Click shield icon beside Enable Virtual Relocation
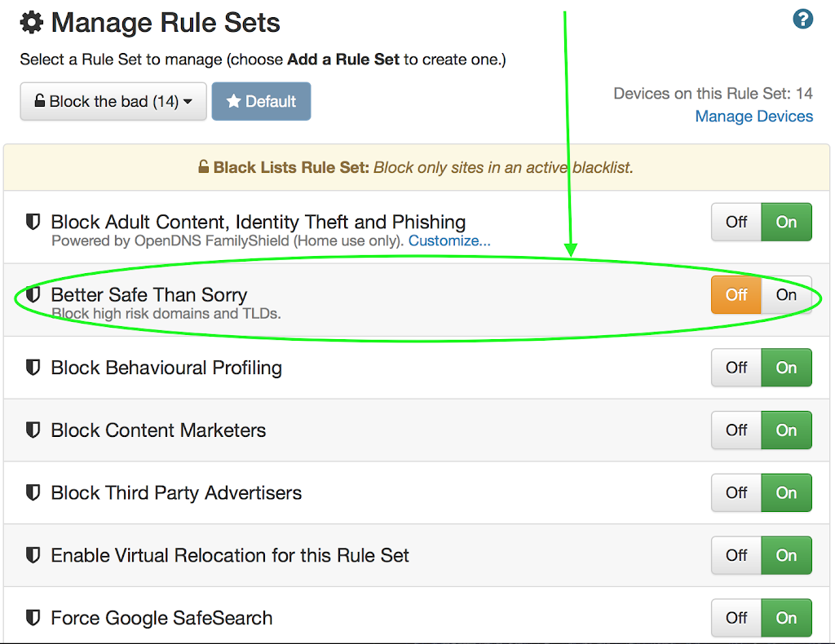 point(33,555)
